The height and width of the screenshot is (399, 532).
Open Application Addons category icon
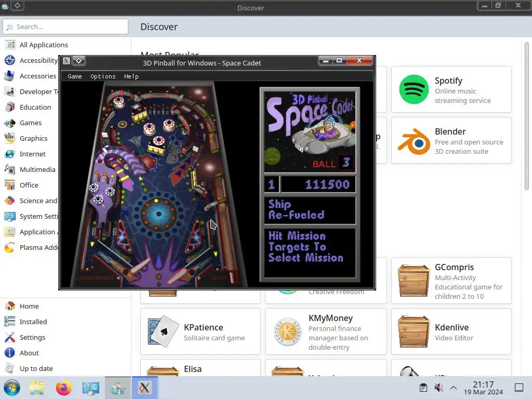click(x=10, y=232)
